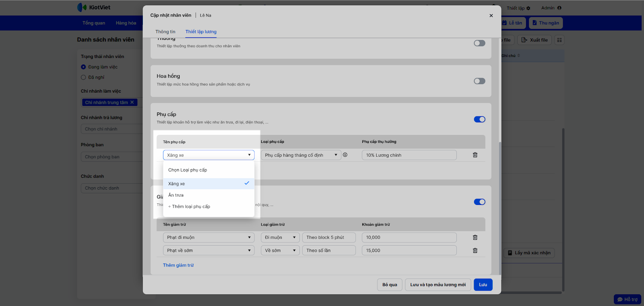Disable the Phụ cấp toggle
Viewport: 644px width, 306px height.
(x=479, y=120)
